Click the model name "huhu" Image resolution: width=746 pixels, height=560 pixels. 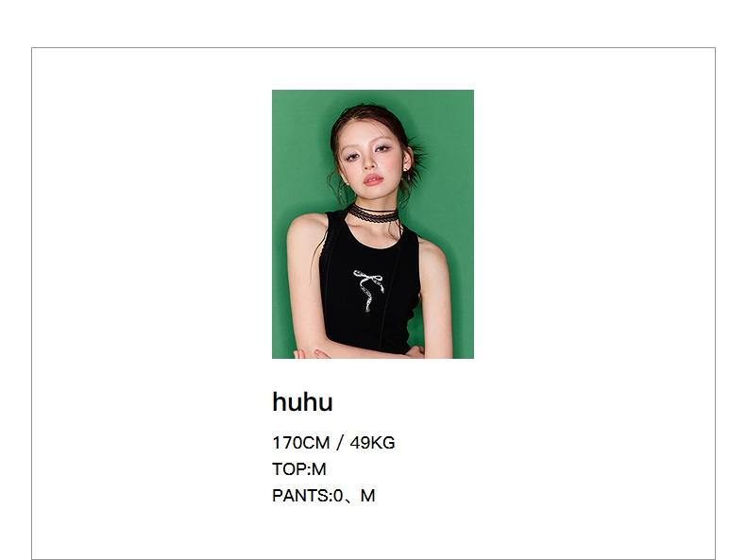coord(302,402)
